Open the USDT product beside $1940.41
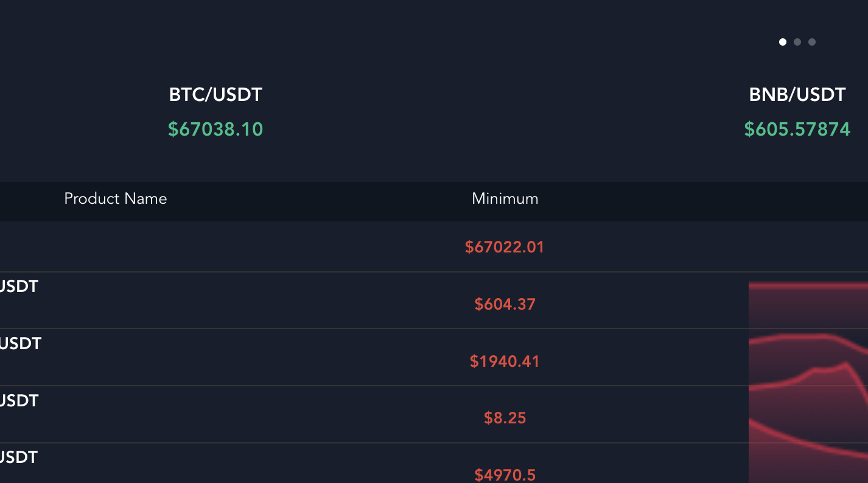This screenshot has width=868, height=483. pos(19,344)
